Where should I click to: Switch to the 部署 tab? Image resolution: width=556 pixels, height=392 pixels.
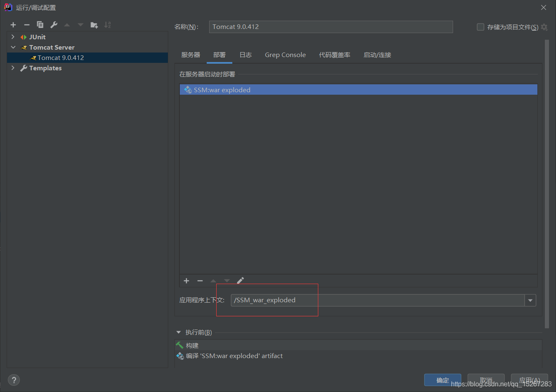point(220,55)
